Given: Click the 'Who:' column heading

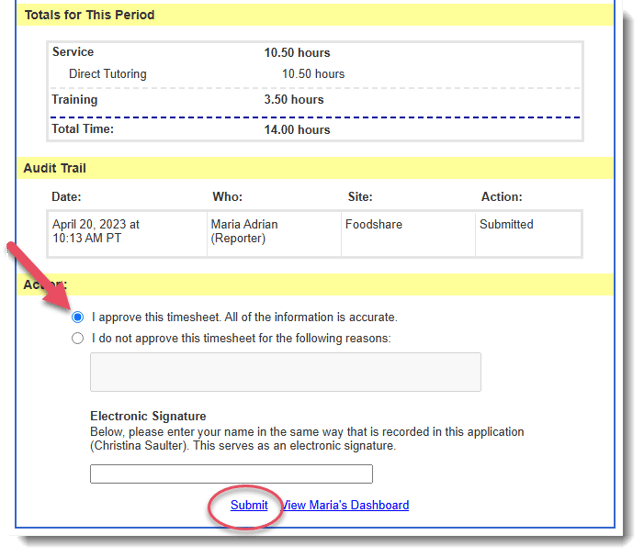Looking at the screenshot, I should coord(227,197).
